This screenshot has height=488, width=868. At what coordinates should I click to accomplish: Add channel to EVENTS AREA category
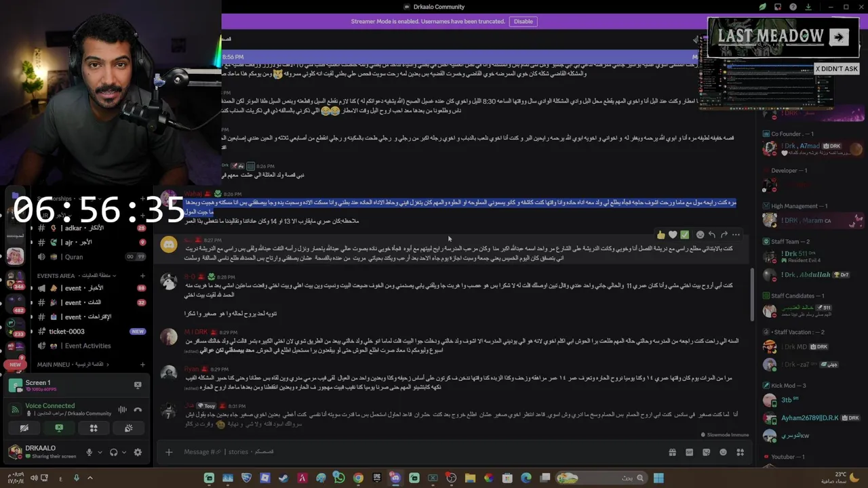pyautogui.click(x=142, y=276)
